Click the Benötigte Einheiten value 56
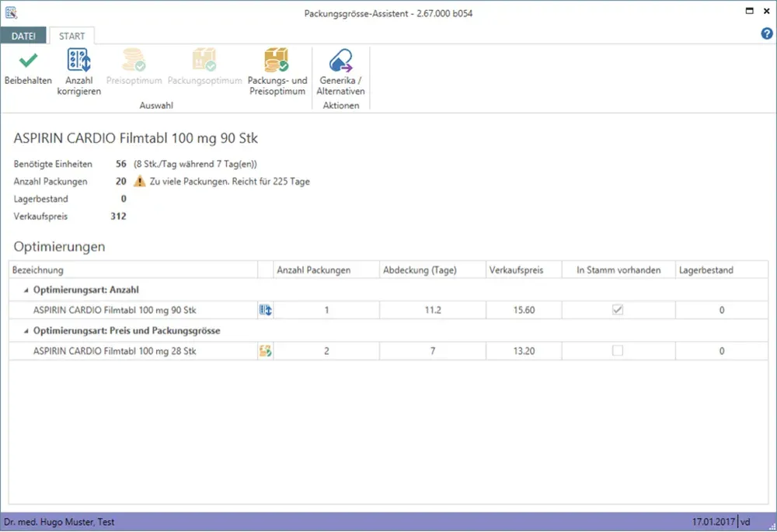Image resolution: width=777 pixels, height=532 pixels. [121, 164]
